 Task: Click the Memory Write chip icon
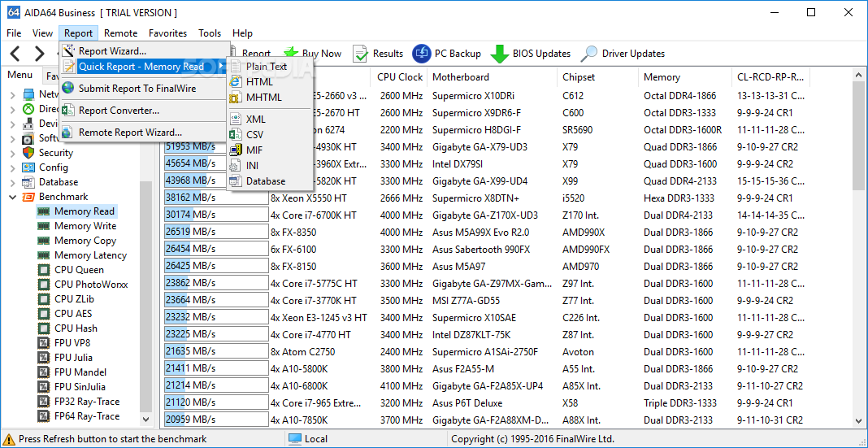coord(43,226)
